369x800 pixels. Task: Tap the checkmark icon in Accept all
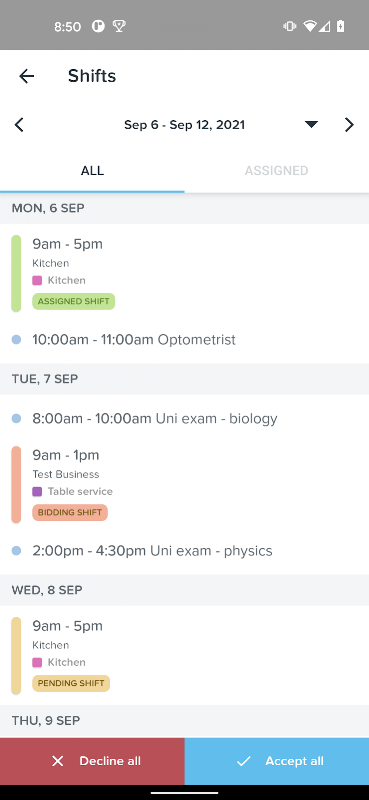coord(243,761)
